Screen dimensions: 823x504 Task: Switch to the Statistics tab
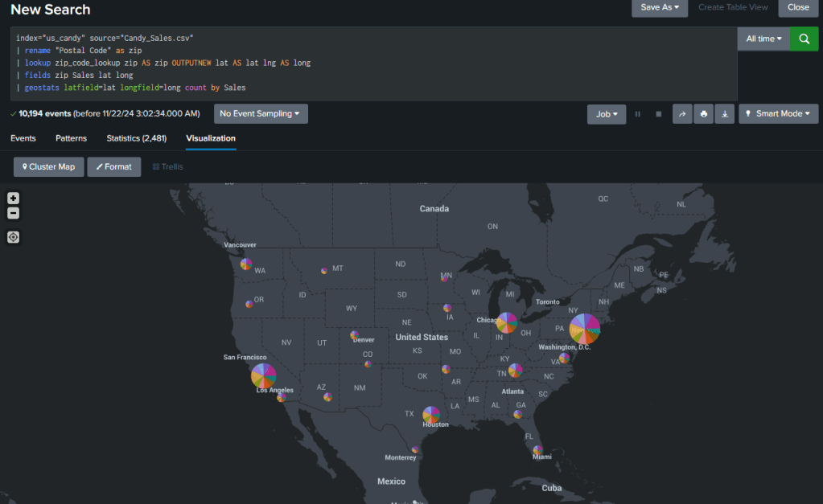pos(136,138)
